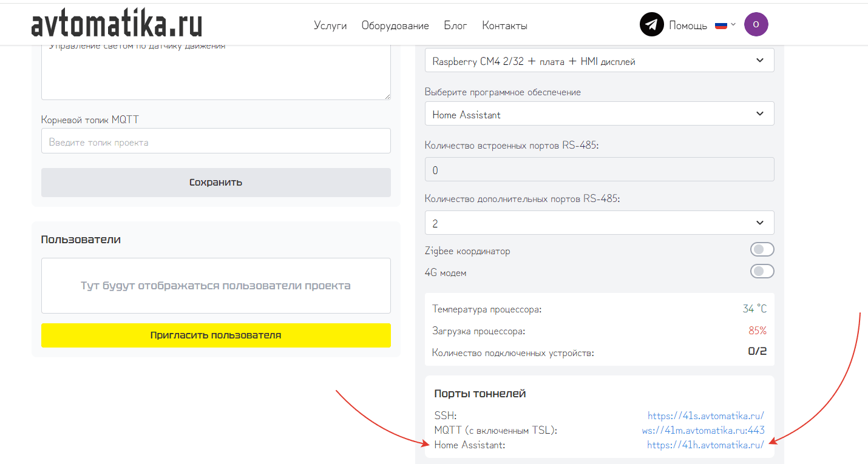This screenshot has width=868, height=464.
Task: Enable the Zigbee координатор toggle
Action: coord(762,250)
